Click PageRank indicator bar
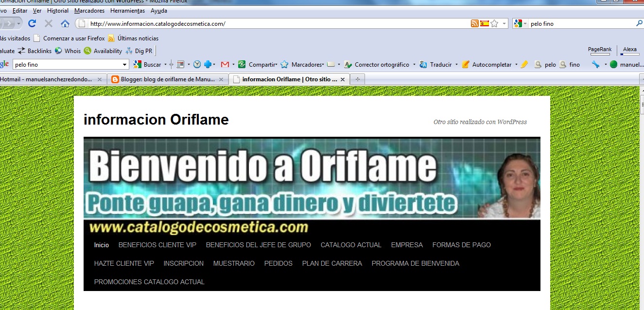 click(x=600, y=54)
